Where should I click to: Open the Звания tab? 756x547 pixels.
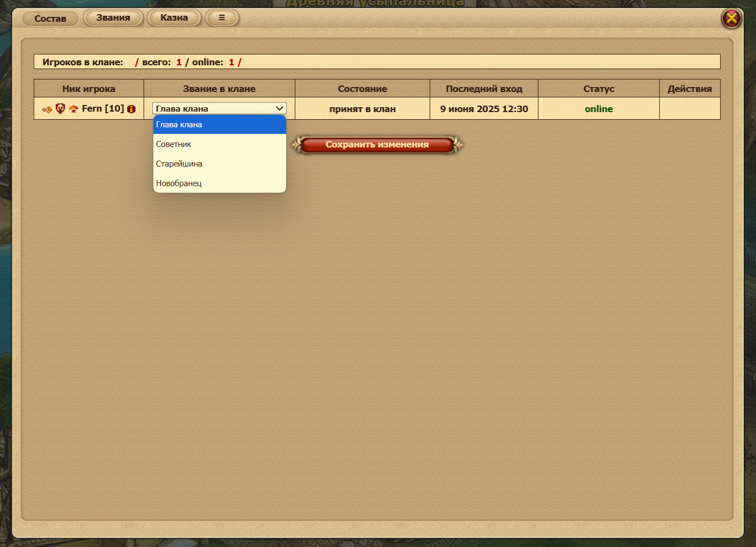[x=113, y=18]
